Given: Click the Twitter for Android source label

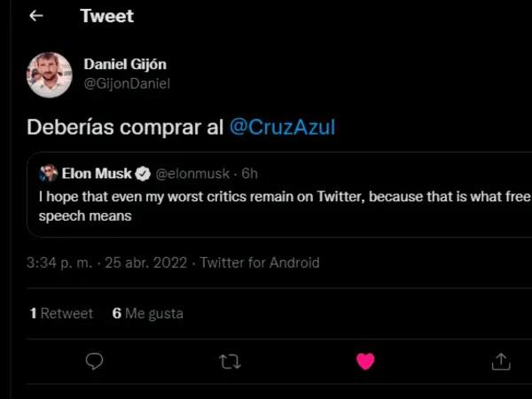Looking at the screenshot, I should [260, 263].
